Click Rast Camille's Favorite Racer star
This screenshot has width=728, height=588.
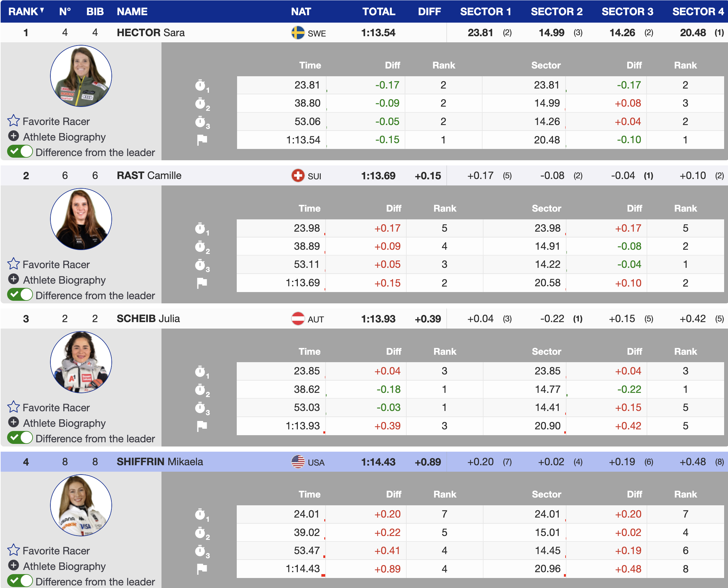[14, 264]
